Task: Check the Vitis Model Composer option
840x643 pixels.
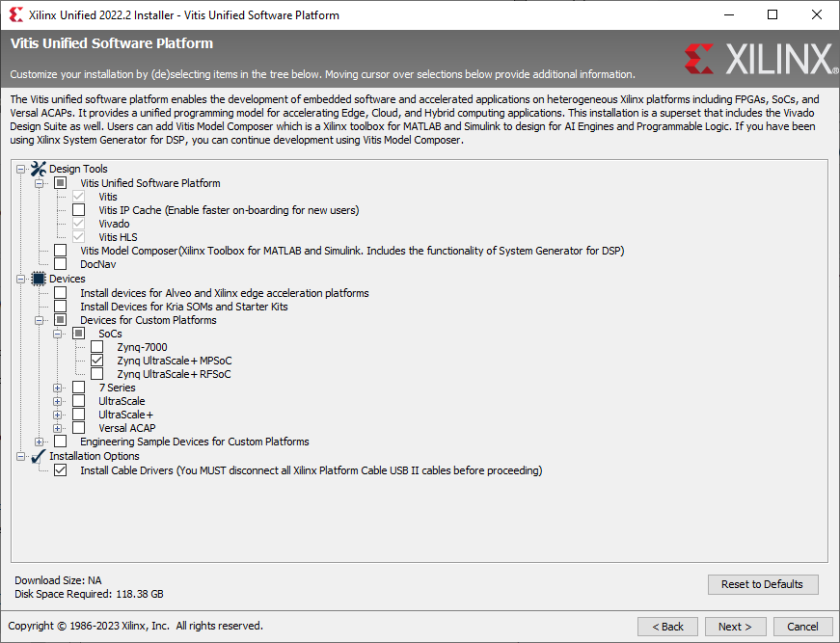Action: pos(61,251)
